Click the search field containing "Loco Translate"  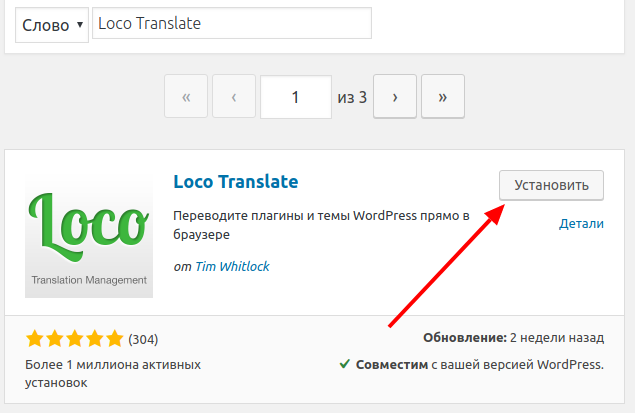[x=231, y=24]
